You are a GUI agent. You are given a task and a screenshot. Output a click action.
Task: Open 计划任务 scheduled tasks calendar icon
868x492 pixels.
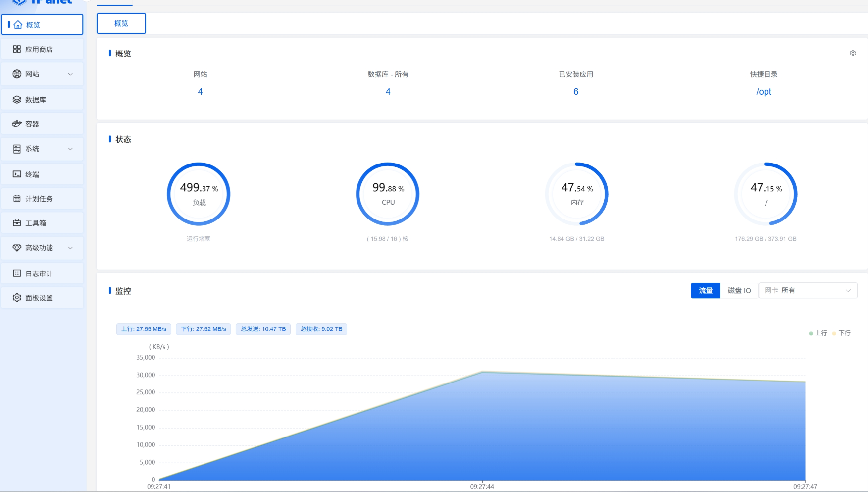17,199
